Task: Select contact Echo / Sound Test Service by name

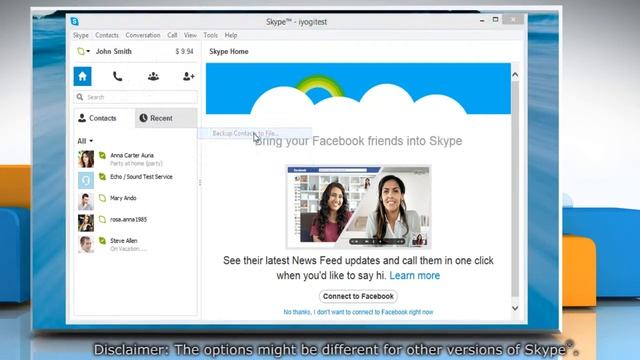Action: (141, 176)
